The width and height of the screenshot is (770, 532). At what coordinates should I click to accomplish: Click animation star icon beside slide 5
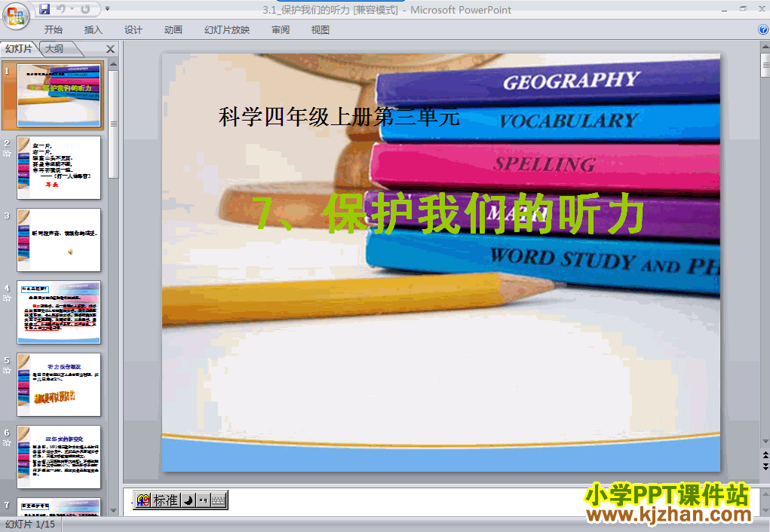(x=7, y=371)
